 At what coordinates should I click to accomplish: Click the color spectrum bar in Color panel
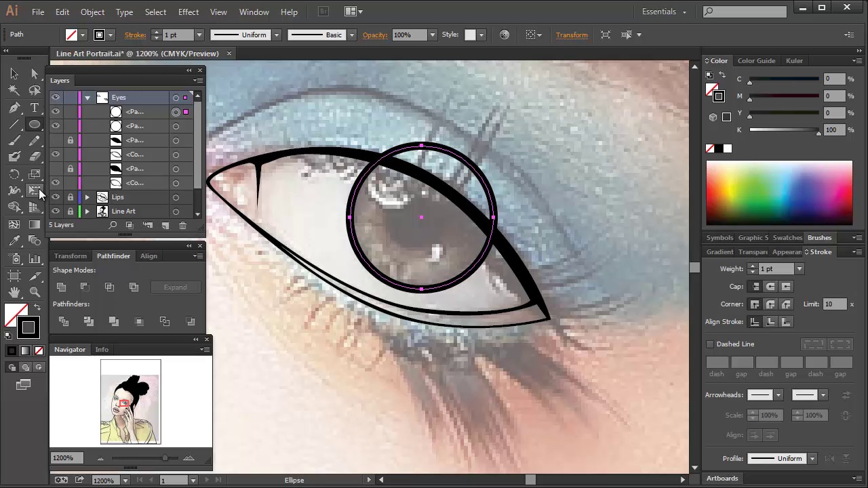(x=779, y=192)
